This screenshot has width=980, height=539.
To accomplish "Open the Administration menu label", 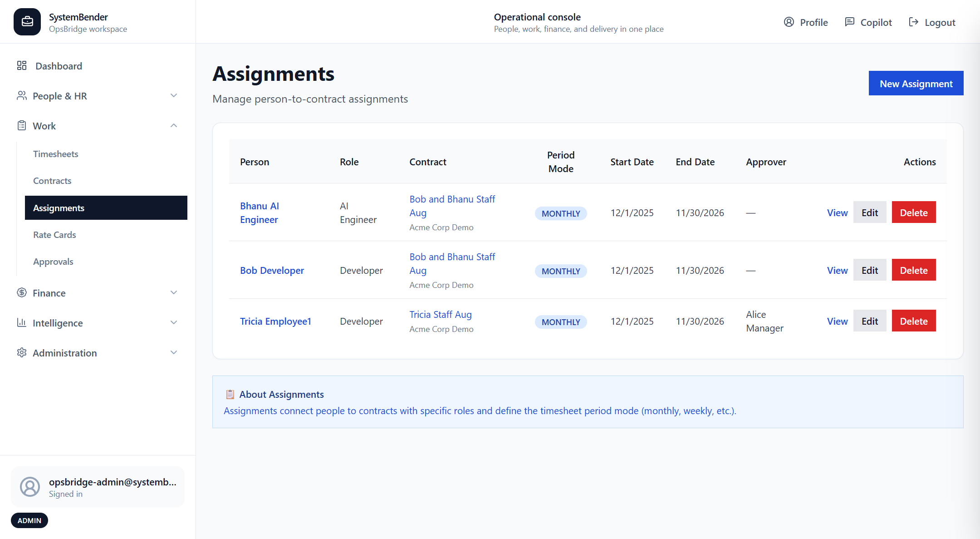I will coord(65,353).
